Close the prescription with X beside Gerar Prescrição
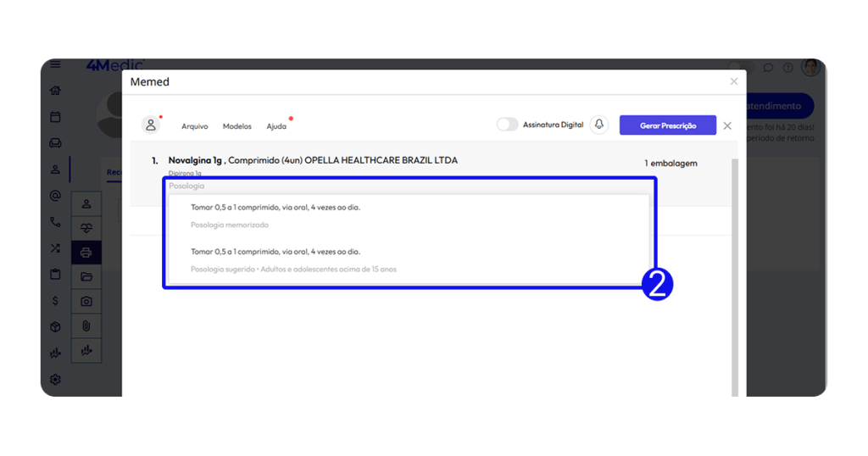Viewport: 868px width, 456px height. 727,125
